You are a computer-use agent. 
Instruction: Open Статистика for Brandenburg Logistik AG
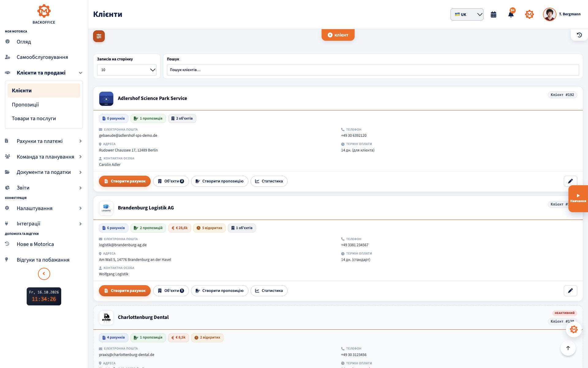[x=269, y=291]
